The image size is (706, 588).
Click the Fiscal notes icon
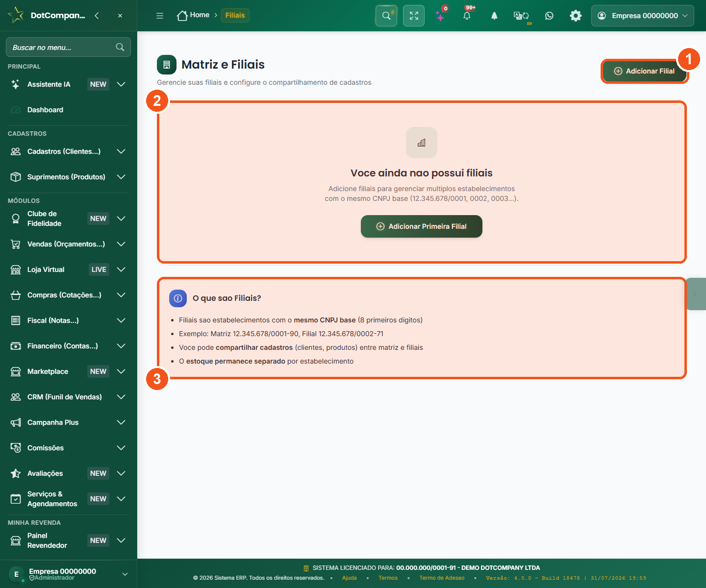click(x=16, y=320)
